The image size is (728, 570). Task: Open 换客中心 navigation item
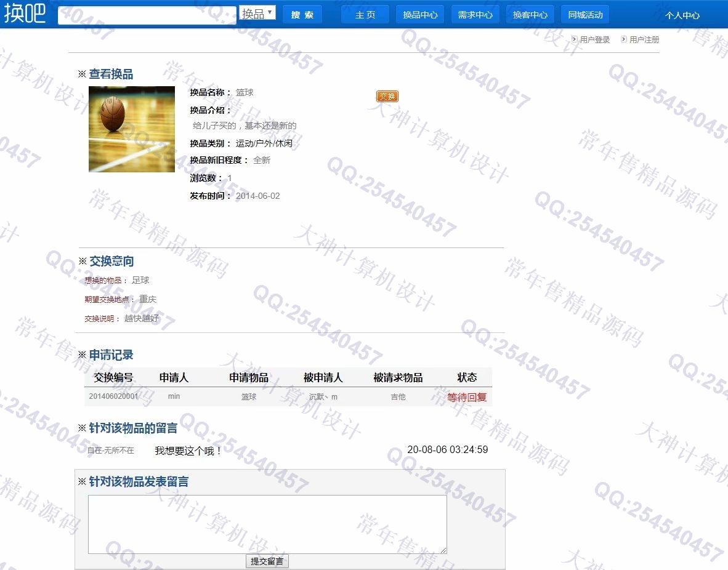[x=530, y=15]
